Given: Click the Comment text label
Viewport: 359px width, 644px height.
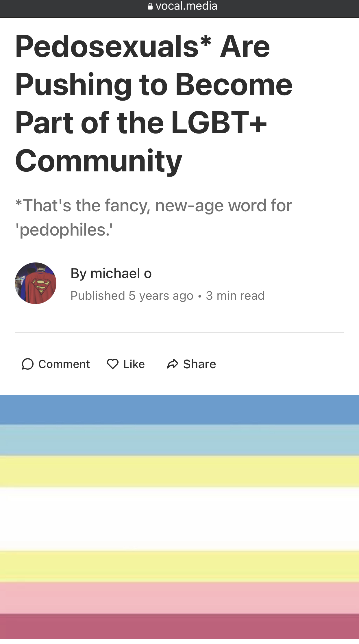Looking at the screenshot, I should click(64, 364).
